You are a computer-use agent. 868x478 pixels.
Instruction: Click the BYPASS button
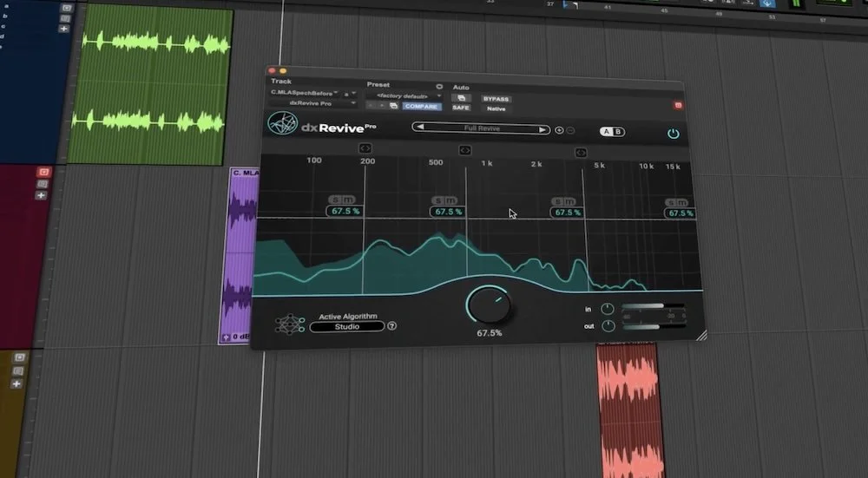point(496,99)
